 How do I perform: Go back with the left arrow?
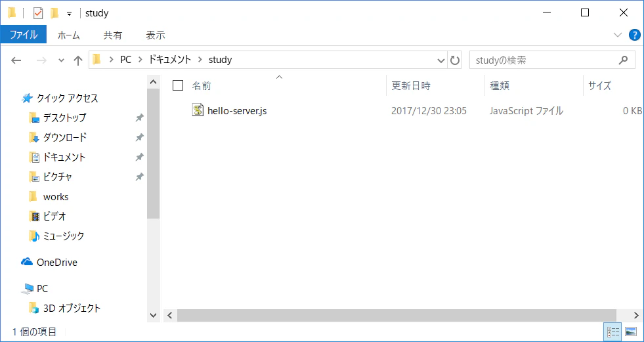16,60
